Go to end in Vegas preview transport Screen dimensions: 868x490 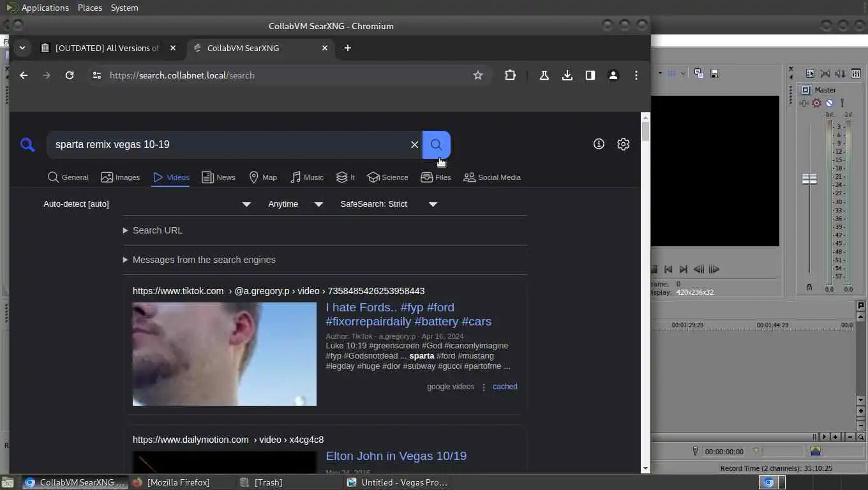pos(684,269)
